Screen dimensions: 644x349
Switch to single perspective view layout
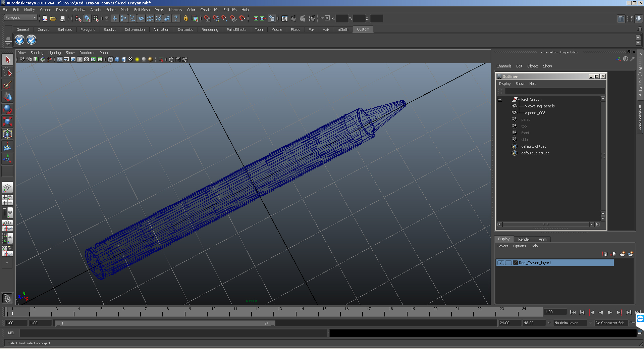tap(7, 187)
